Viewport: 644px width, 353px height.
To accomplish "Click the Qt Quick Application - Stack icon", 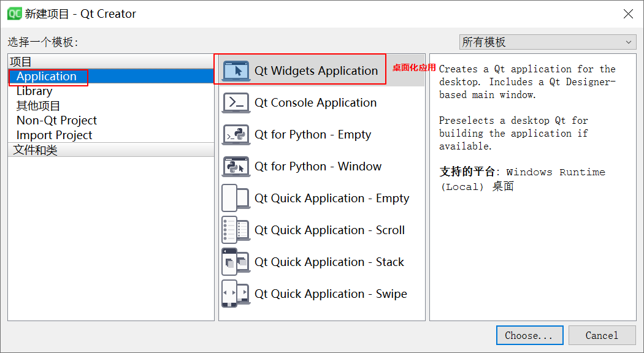I will [236, 262].
